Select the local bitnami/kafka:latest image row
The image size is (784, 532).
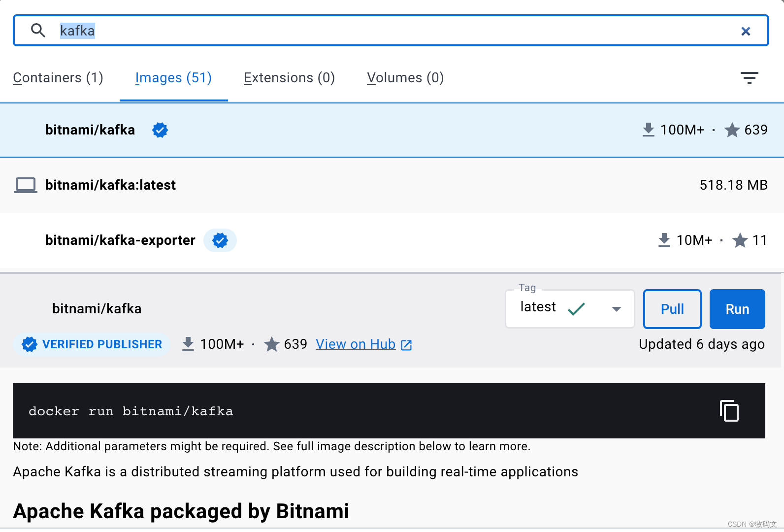[392, 185]
